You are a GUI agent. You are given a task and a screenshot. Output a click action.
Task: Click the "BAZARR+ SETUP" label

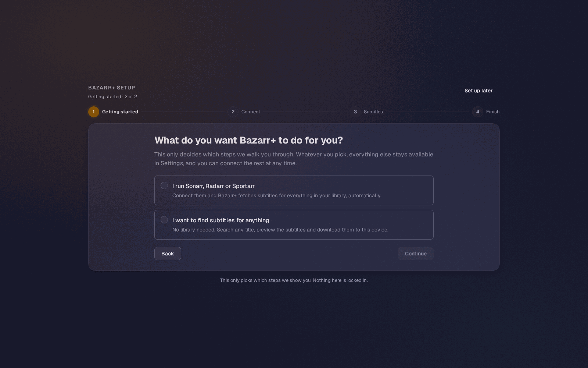coord(112,88)
